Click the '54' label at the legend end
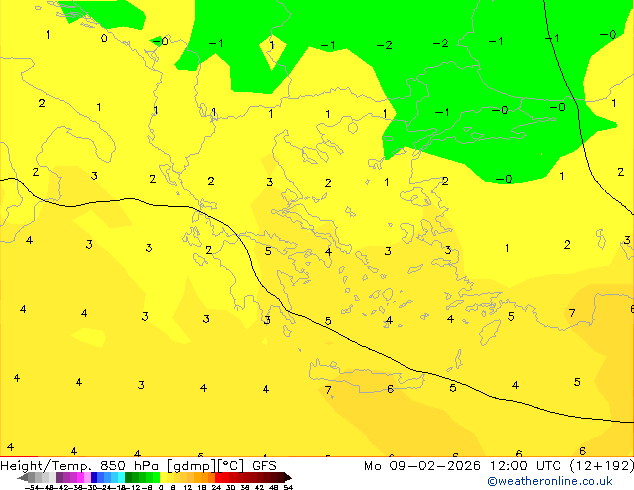The image size is (634, 490). click(288, 487)
